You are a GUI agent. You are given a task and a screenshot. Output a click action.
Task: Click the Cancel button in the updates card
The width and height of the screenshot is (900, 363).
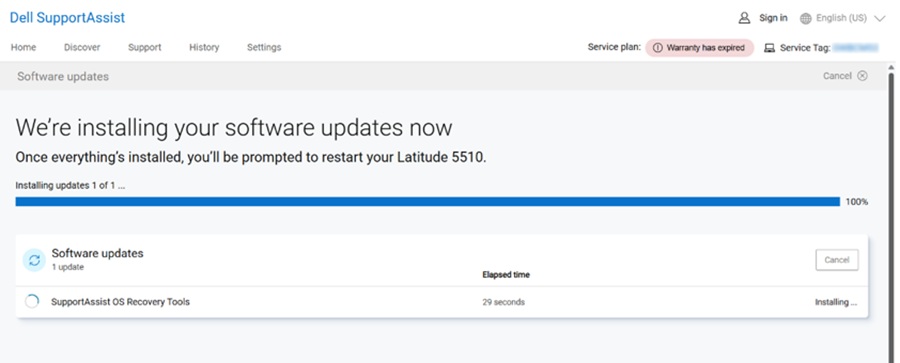837,260
